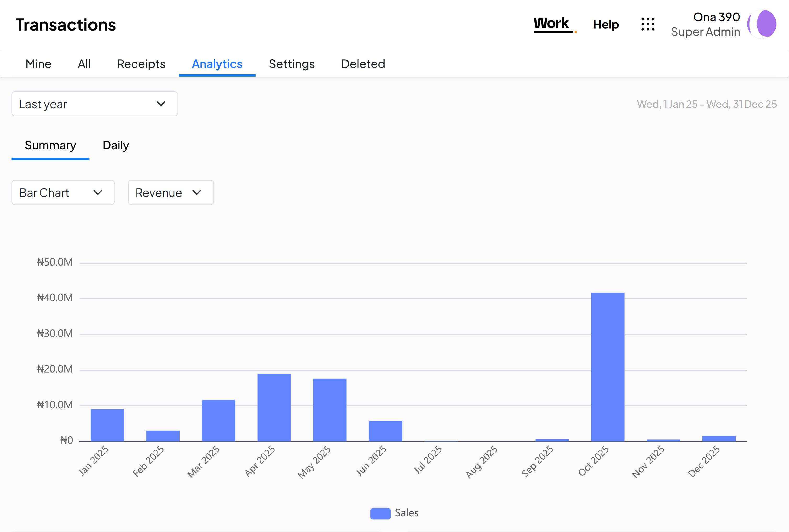Select the Daily view tab
Image resolution: width=789 pixels, height=532 pixels.
point(116,145)
